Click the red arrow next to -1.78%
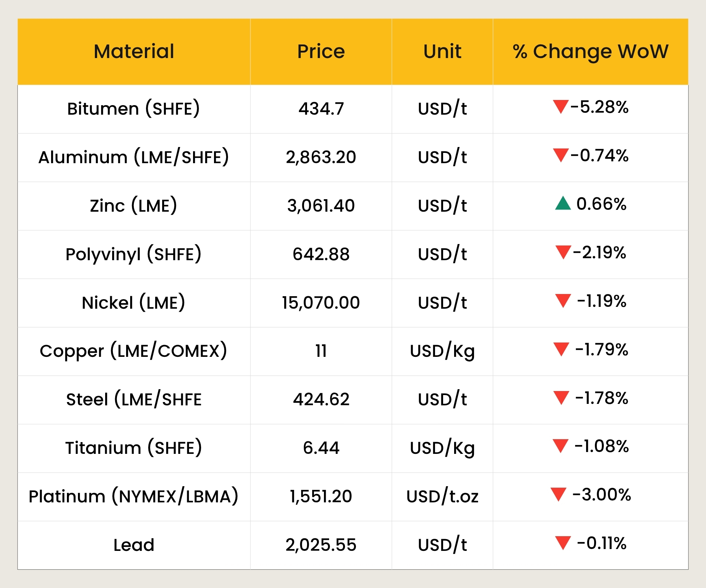706x588 pixels. point(561,397)
